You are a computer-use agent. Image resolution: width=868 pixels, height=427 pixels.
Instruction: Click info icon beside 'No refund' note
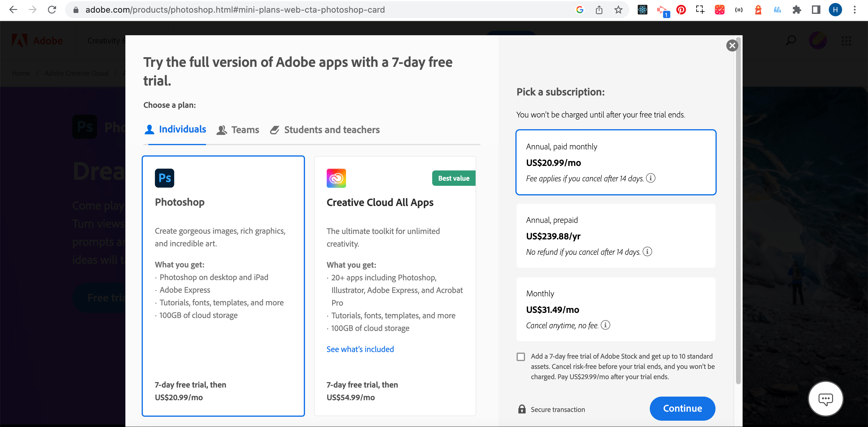[647, 251]
